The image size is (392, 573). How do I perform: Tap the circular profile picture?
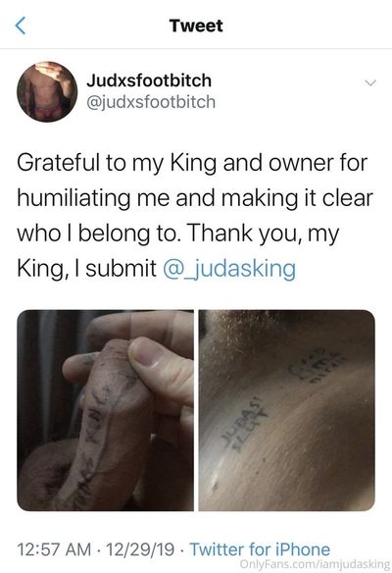click(x=47, y=91)
